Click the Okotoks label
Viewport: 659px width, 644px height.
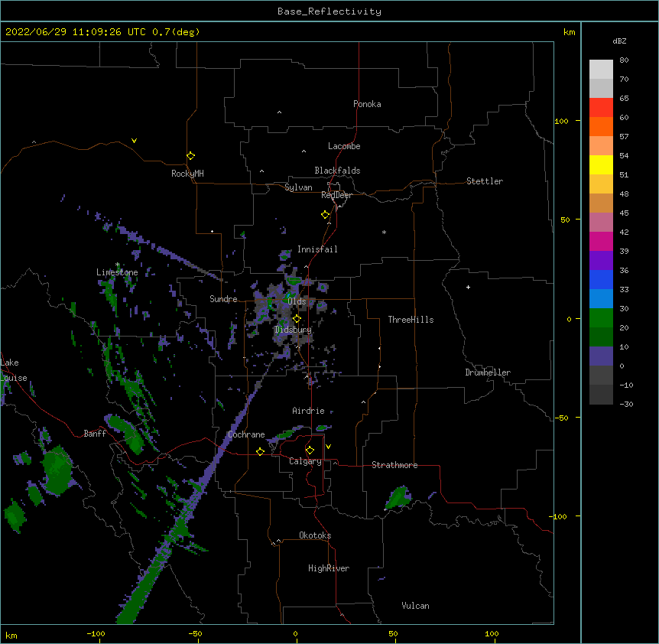point(315,535)
